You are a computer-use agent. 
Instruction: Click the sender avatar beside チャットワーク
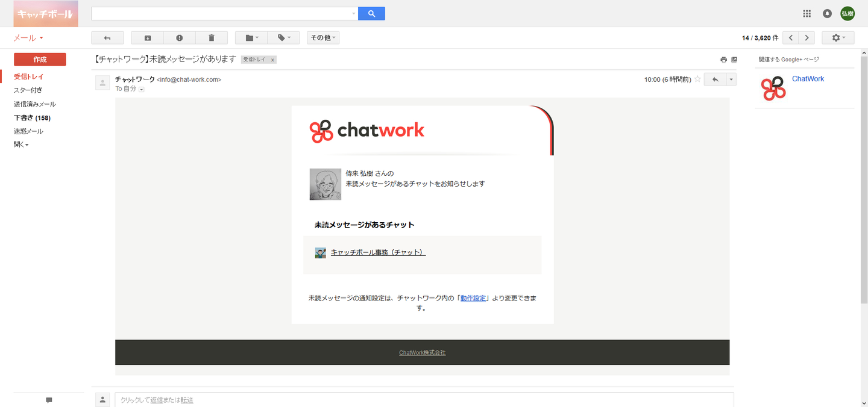[x=102, y=82]
